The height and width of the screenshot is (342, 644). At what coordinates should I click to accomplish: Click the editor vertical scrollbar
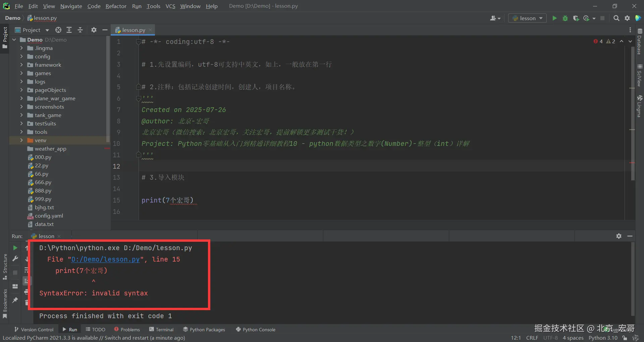[632, 114]
